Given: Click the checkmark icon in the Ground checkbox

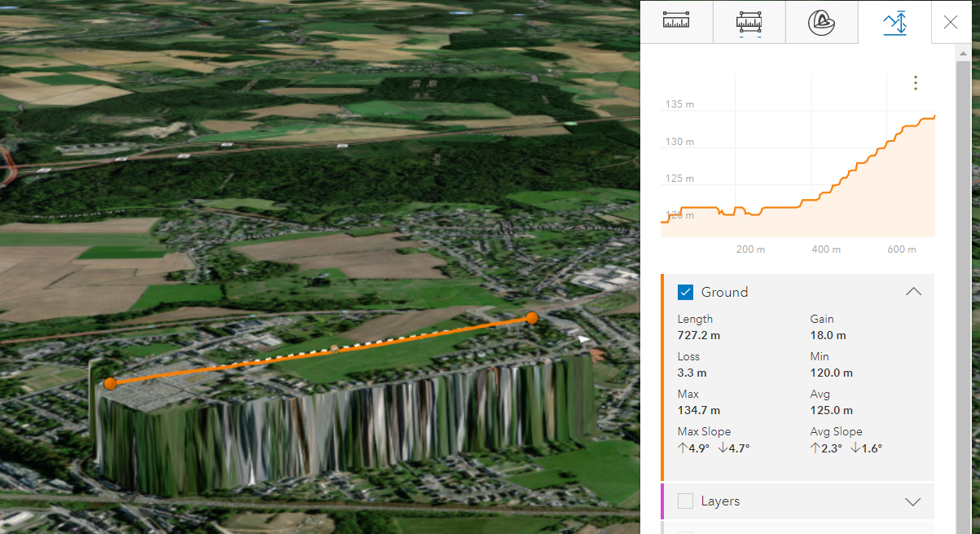Looking at the screenshot, I should 684,291.
